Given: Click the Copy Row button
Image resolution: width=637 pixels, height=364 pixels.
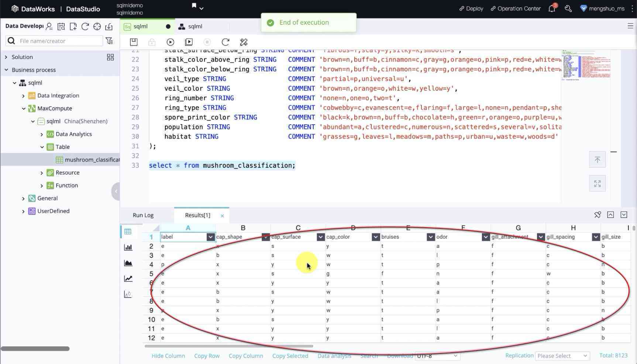Looking at the screenshot, I should (x=207, y=356).
